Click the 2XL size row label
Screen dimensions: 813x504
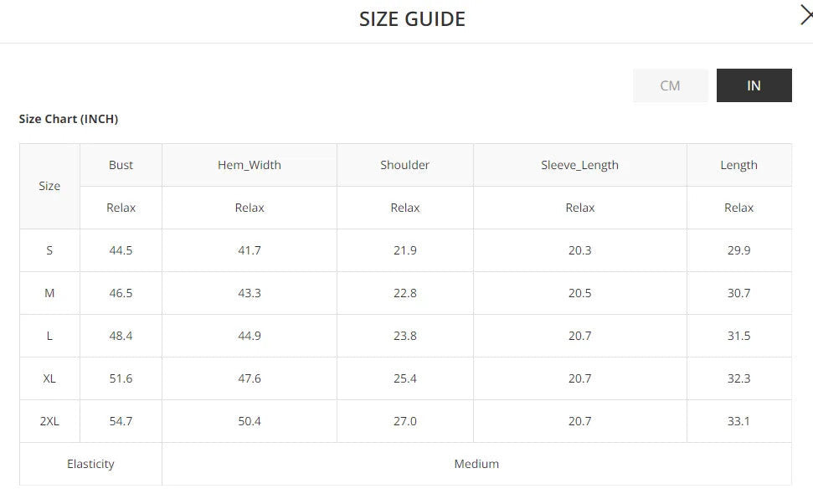coord(49,421)
